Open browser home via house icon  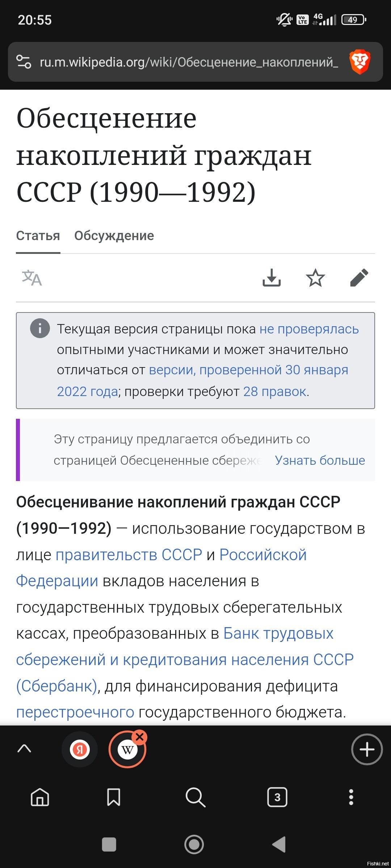[x=40, y=797]
